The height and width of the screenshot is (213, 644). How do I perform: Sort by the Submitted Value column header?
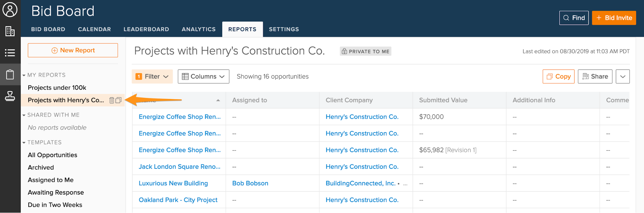coord(443,100)
